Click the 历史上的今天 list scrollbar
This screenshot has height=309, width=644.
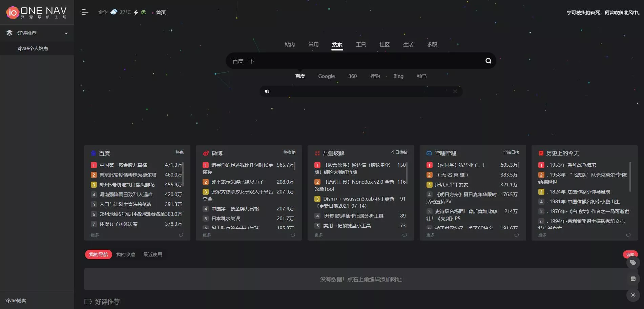630,177
